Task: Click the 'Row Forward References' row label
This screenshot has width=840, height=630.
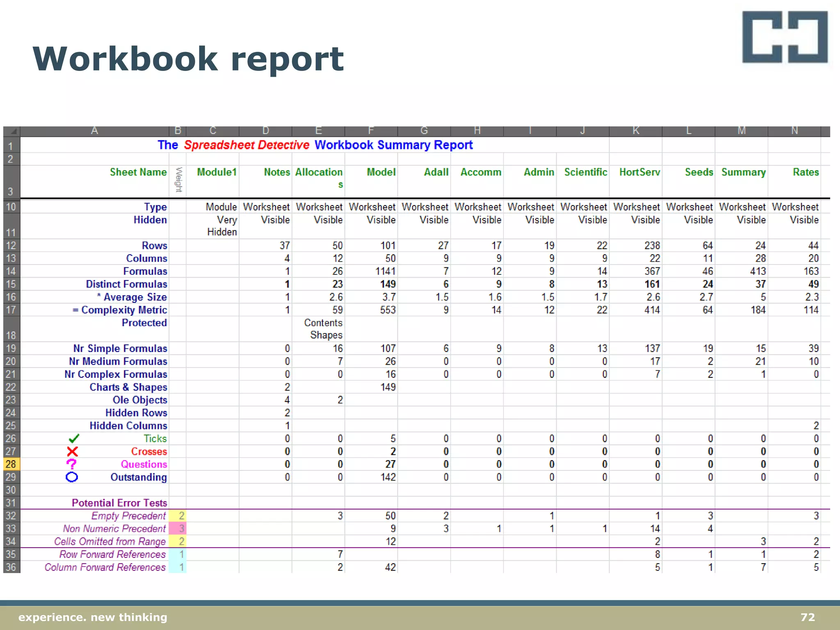Action: coord(112,554)
